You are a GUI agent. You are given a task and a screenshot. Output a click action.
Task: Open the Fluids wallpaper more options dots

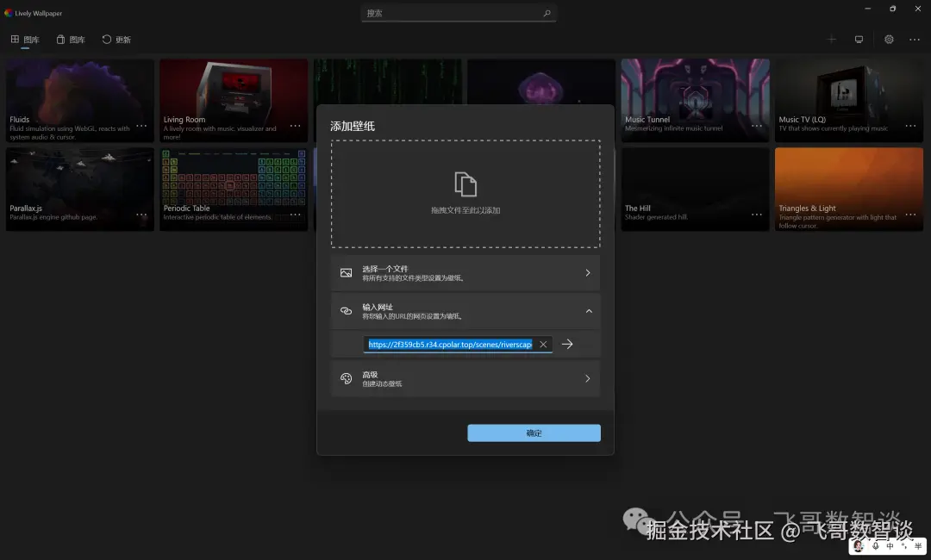(141, 126)
